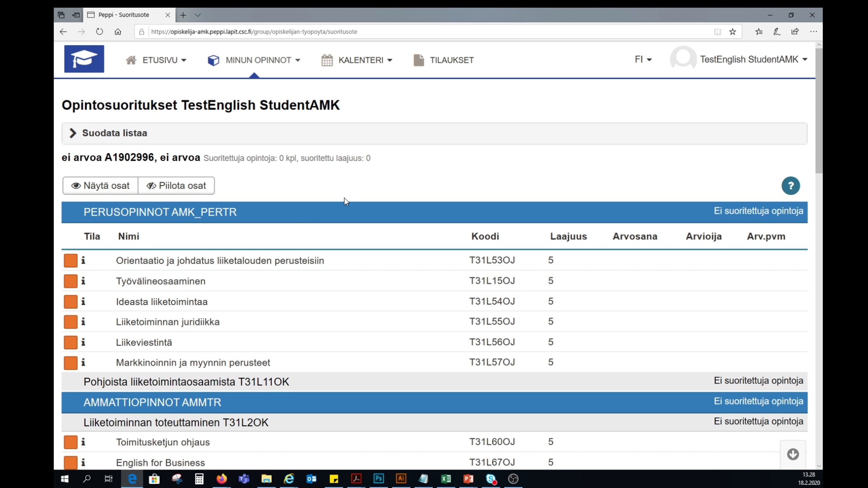The height and width of the screenshot is (488, 868).
Task: Click the Nimi column header
Action: coord(128,236)
